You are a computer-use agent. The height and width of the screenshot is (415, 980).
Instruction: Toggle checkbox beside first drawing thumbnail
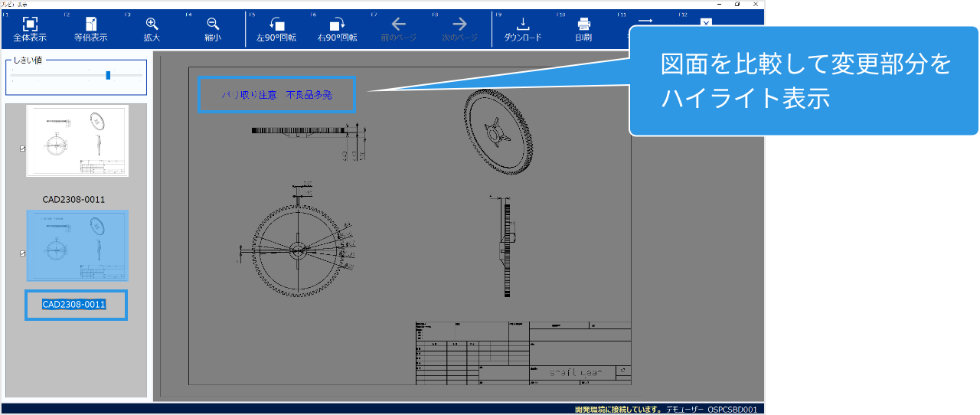[22, 149]
